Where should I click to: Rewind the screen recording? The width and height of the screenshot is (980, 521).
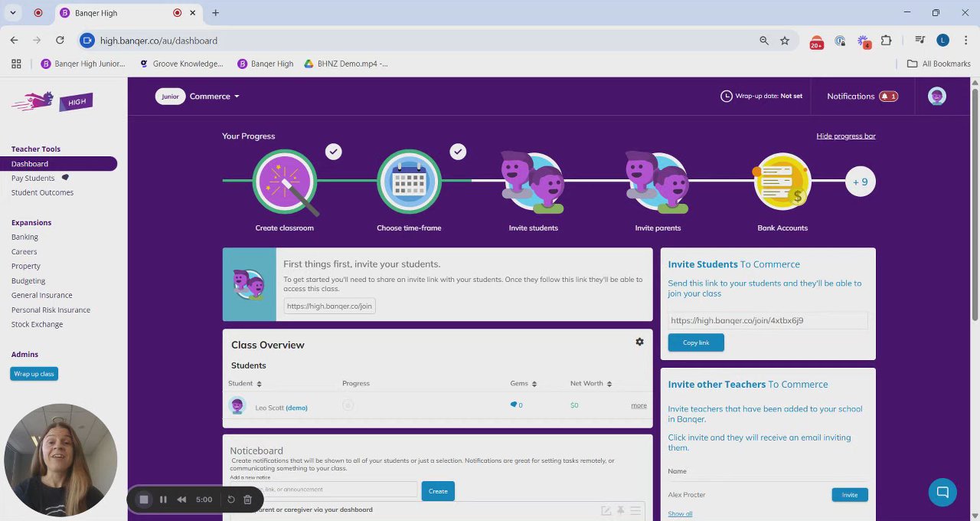click(x=181, y=500)
